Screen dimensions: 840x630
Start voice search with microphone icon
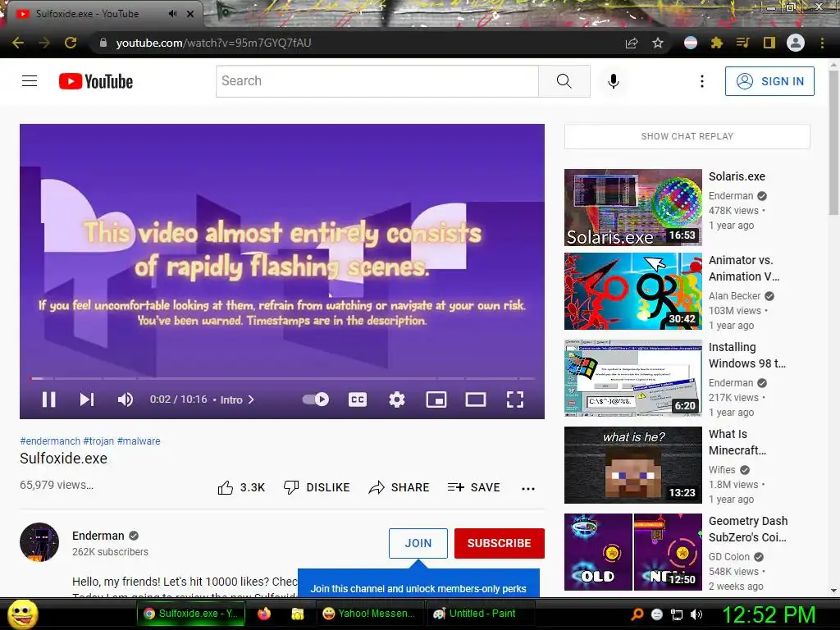tap(614, 81)
